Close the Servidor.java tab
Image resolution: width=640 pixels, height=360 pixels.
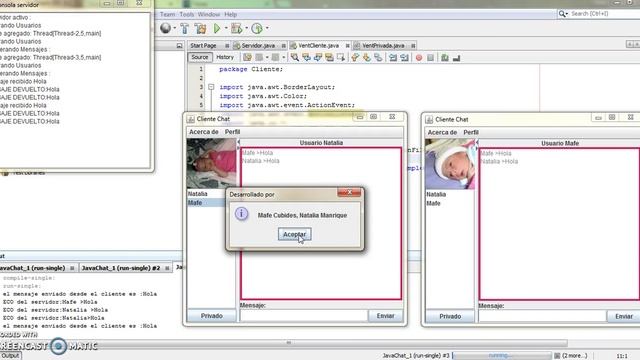[283, 46]
